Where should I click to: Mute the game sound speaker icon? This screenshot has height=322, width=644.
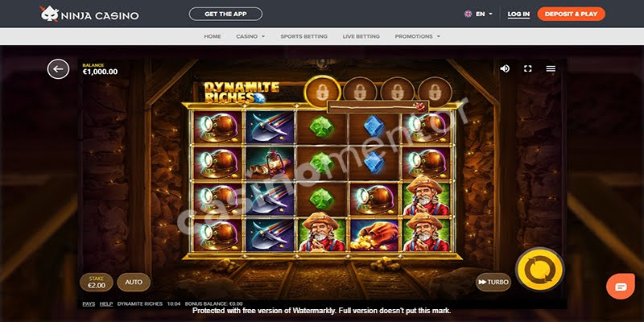click(x=505, y=68)
